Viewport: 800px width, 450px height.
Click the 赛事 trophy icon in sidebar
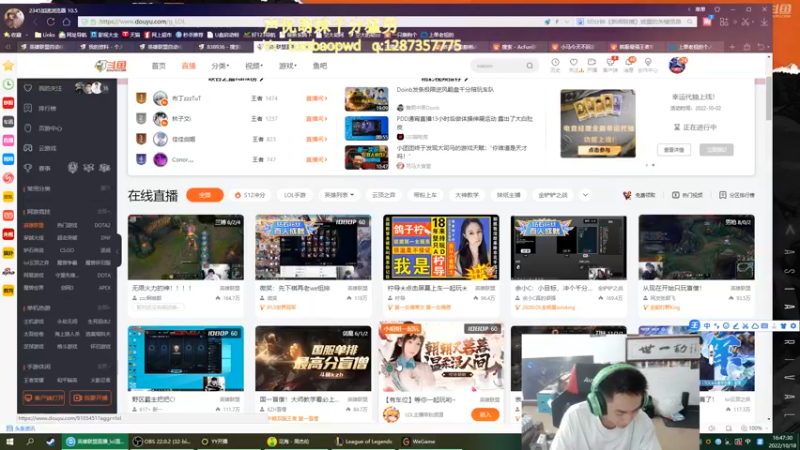point(28,168)
